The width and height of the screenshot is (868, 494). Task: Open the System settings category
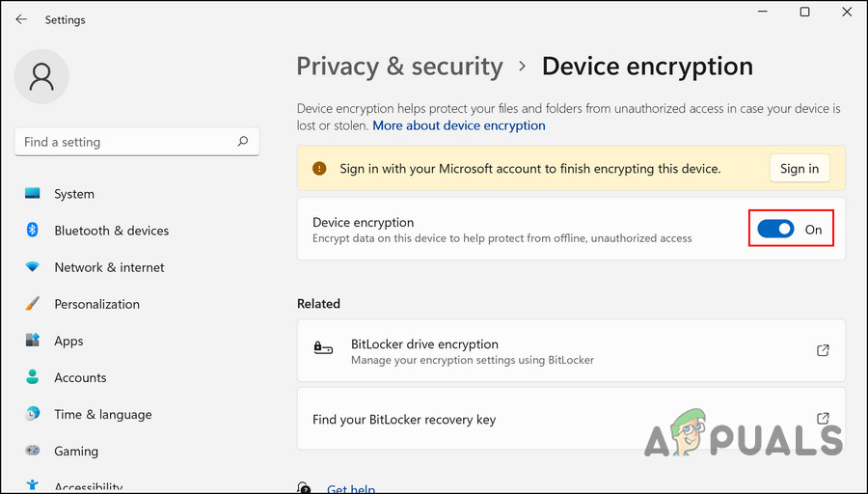click(74, 194)
